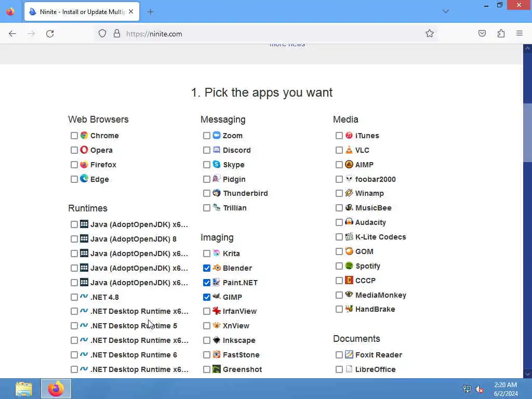Viewport: 532px width, 399px height.
Task: Close the Ninite tab
Action: 131,11
